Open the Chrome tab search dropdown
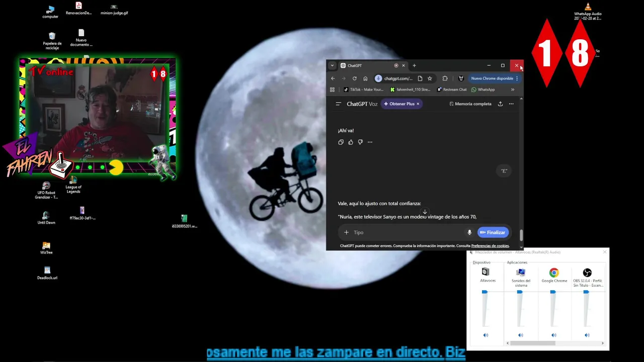 (332, 65)
